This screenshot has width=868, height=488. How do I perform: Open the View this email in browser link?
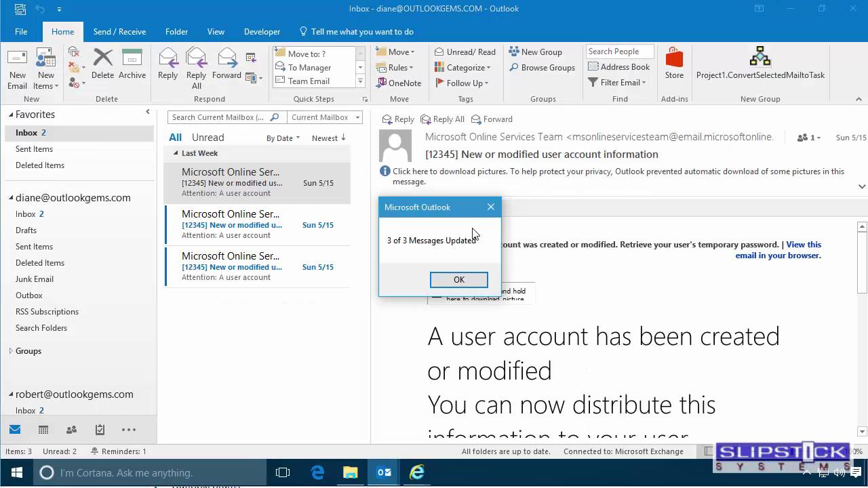[778, 250]
